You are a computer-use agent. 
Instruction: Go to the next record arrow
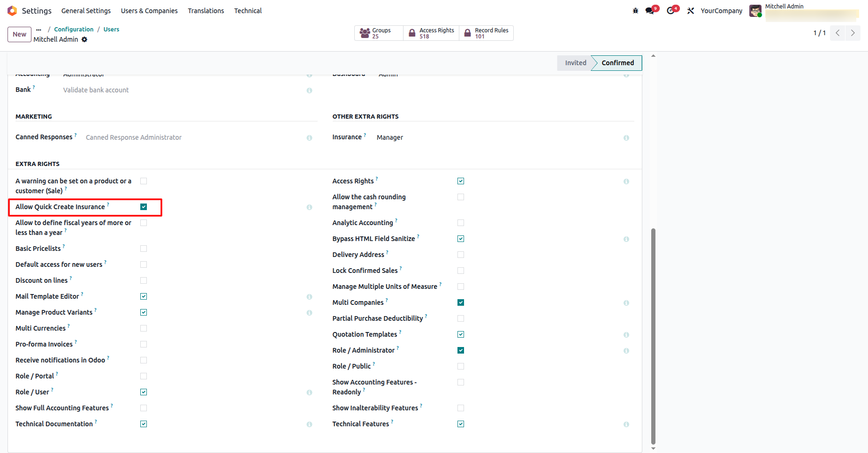(853, 33)
